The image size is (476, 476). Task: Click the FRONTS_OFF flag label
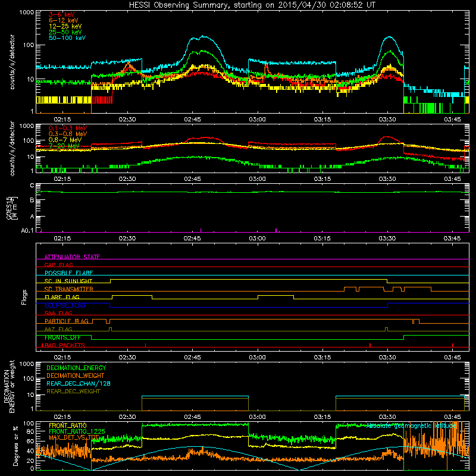[62, 337]
